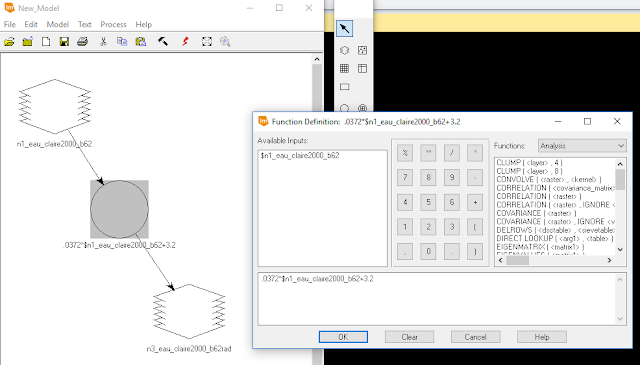Open the File menu

9,24
